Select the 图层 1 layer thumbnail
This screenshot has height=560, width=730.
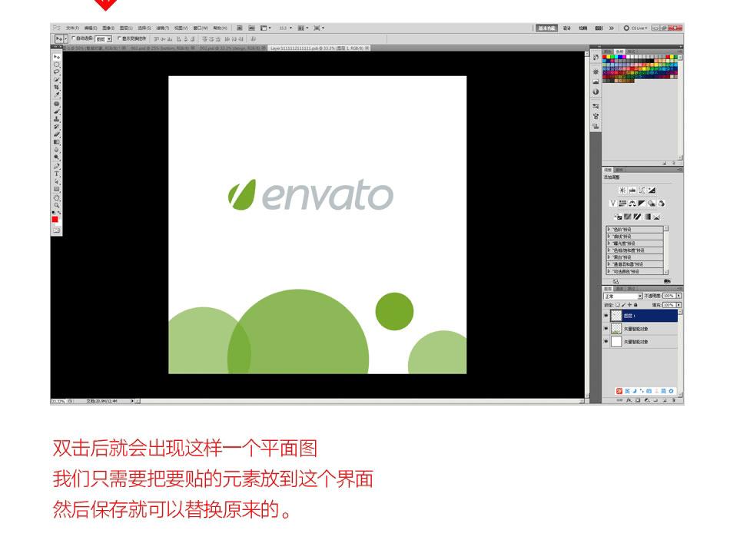pyautogui.click(x=616, y=316)
